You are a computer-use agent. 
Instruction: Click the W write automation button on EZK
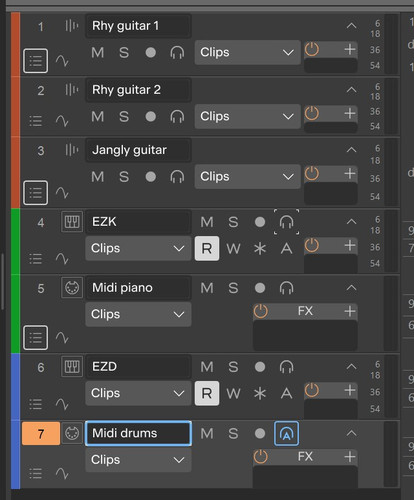[233, 248]
